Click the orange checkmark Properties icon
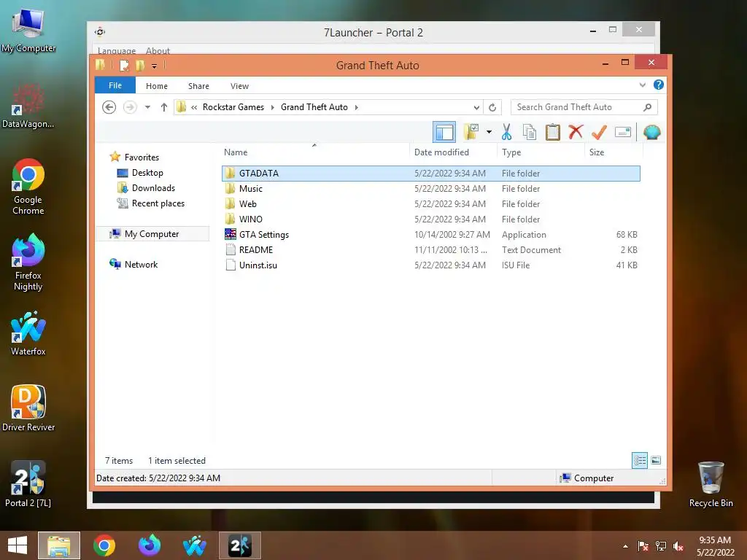747x560 pixels. click(599, 132)
